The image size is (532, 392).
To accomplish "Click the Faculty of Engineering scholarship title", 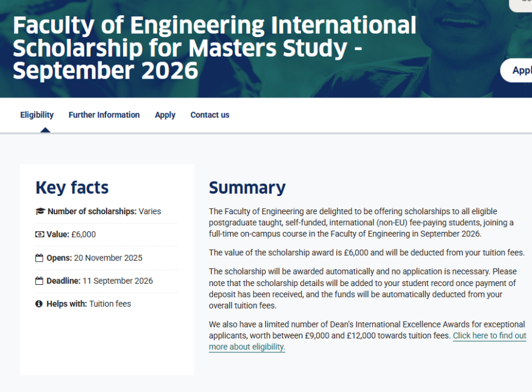I will pyautogui.click(x=214, y=48).
